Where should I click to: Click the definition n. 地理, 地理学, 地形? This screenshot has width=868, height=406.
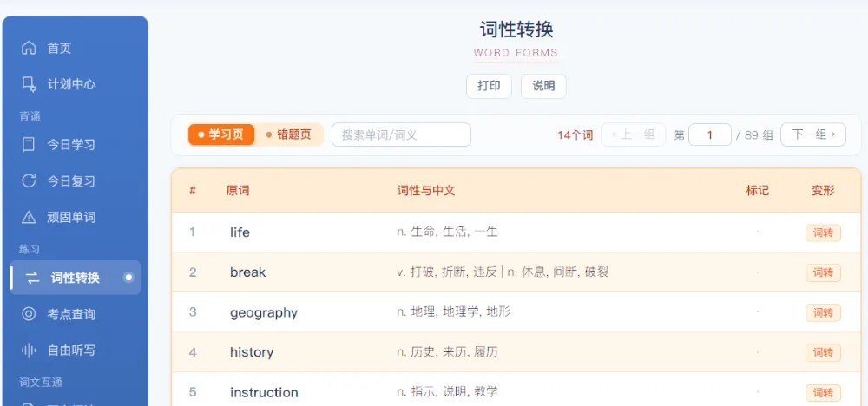pos(453,311)
